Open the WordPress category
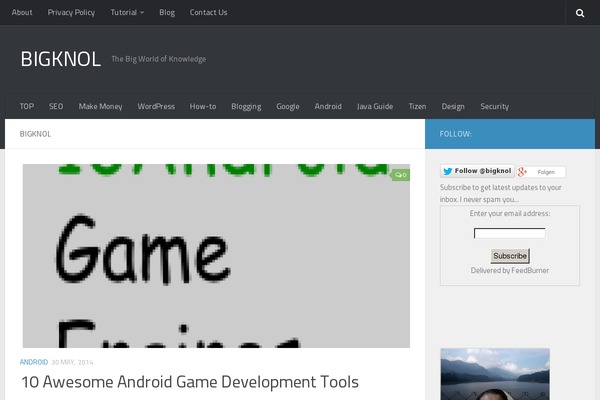The image size is (600, 400). tap(156, 106)
